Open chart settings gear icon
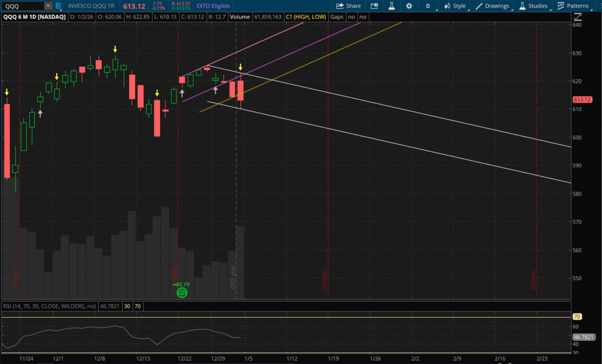This screenshot has width=602, height=364. coord(409,6)
